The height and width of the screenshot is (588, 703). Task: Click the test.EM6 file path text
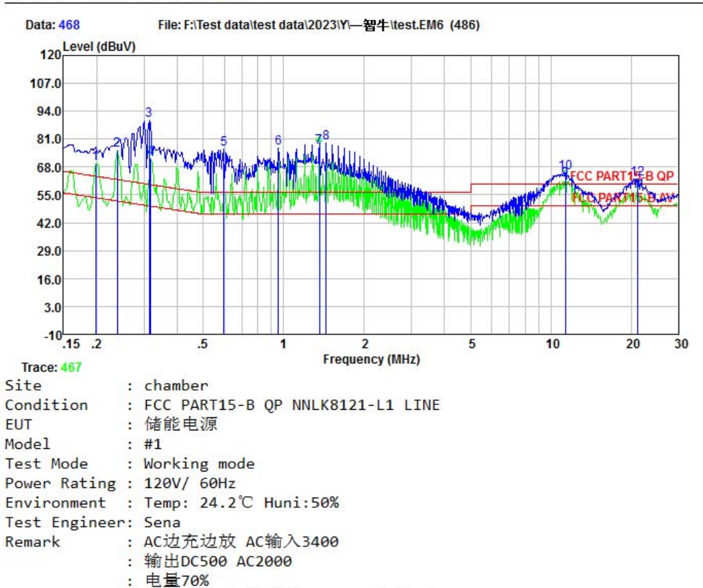click(x=318, y=25)
